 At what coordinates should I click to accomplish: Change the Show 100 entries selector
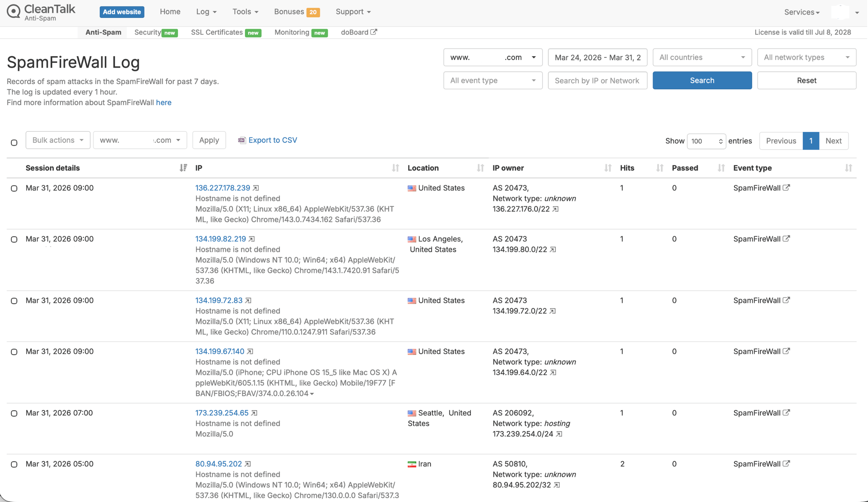click(706, 141)
